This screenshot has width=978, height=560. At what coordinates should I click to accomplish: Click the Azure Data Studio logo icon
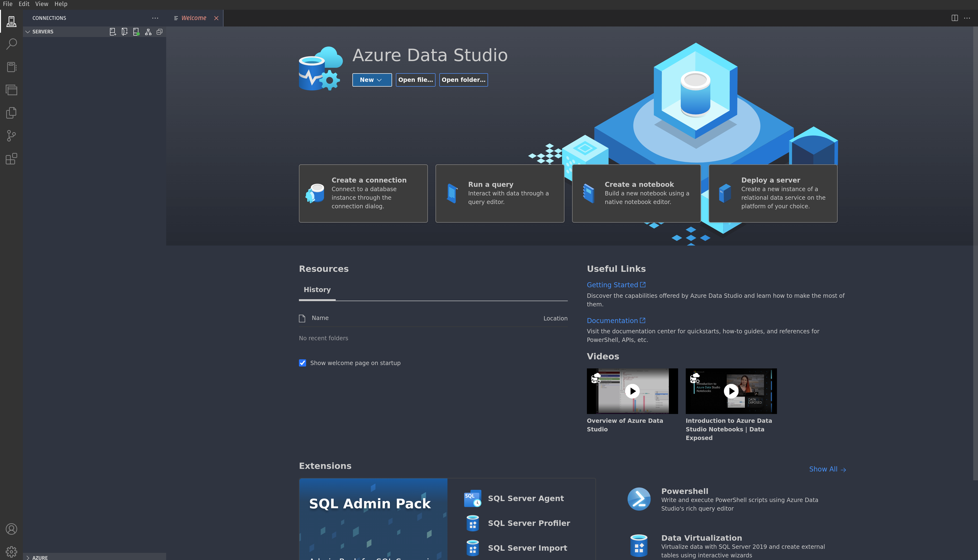point(321,68)
